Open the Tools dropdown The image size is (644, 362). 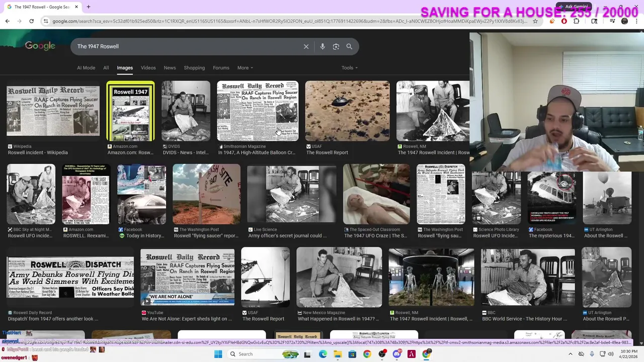pyautogui.click(x=350, y=68)
